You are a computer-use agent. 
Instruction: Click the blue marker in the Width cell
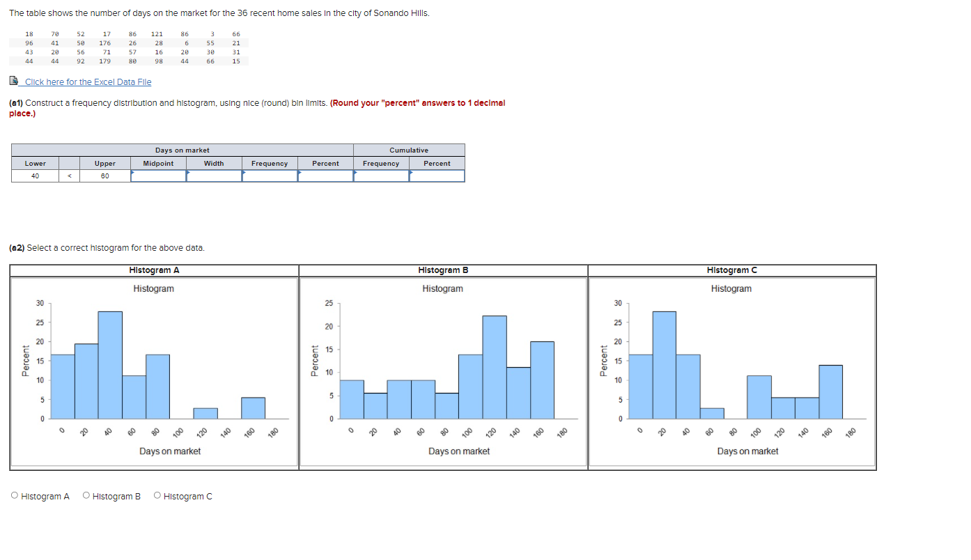click(x=188, y=172)
